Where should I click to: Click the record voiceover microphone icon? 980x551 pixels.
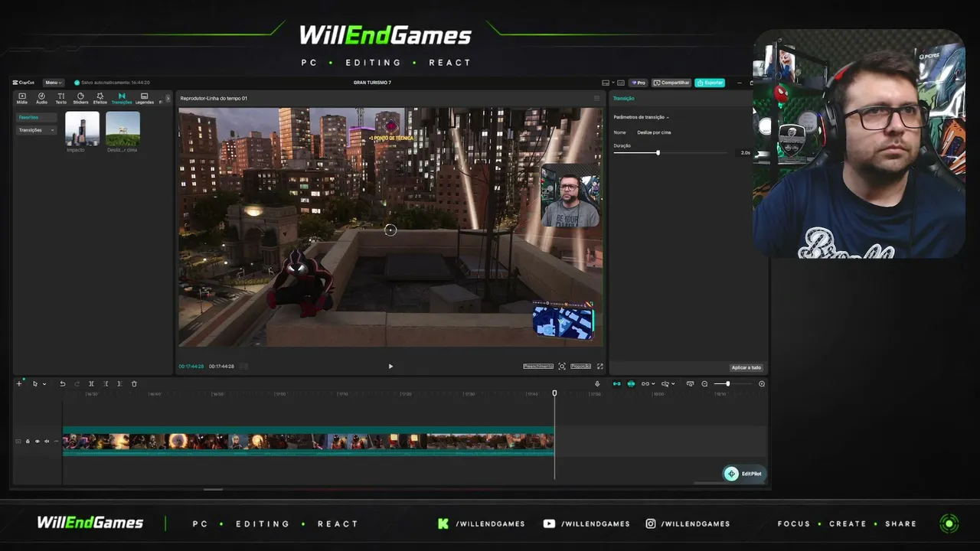pyautogui.click(x=598, y=384)
